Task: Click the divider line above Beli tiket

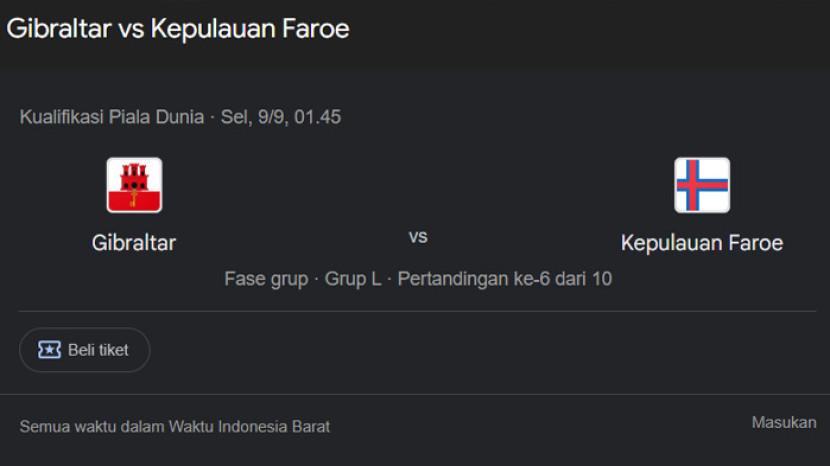Action: [417, 311]
